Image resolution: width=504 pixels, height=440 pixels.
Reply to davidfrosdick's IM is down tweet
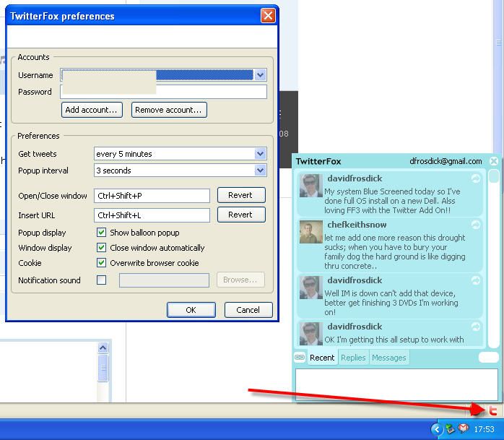pyautogui.click(x=476, y=280)
